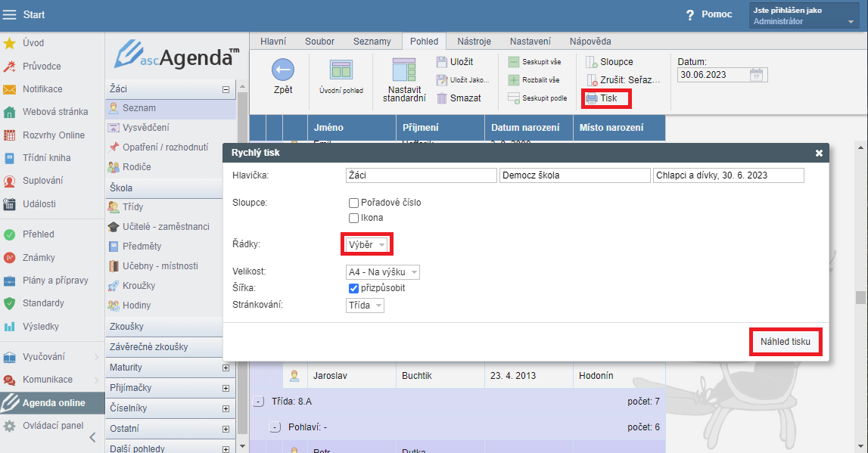Click the Pomoc question mark icon

pos(689,15)
